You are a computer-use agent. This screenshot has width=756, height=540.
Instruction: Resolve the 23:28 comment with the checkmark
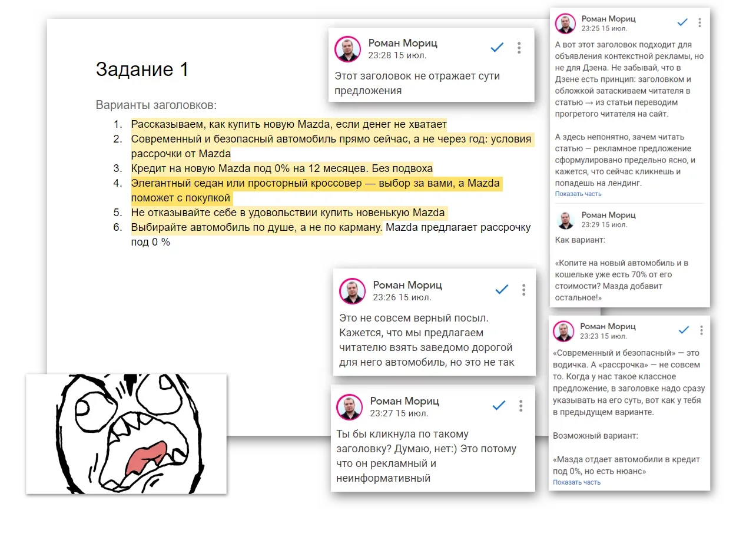497,48
